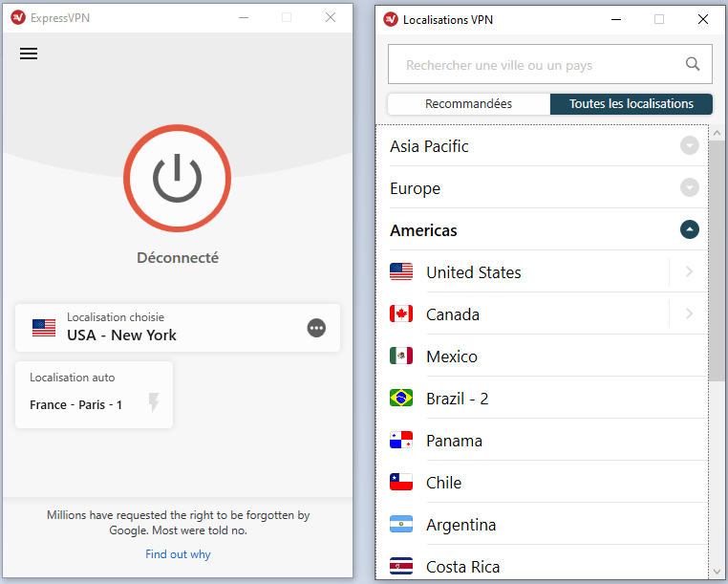Click the Chile flag icon
The image size is (728, 584).
401,483
